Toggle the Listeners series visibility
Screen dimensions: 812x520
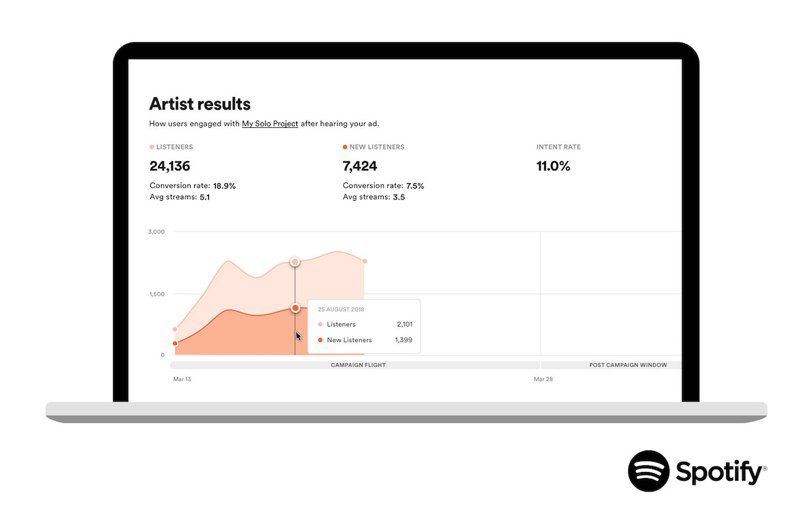click(x=150, y=147)
